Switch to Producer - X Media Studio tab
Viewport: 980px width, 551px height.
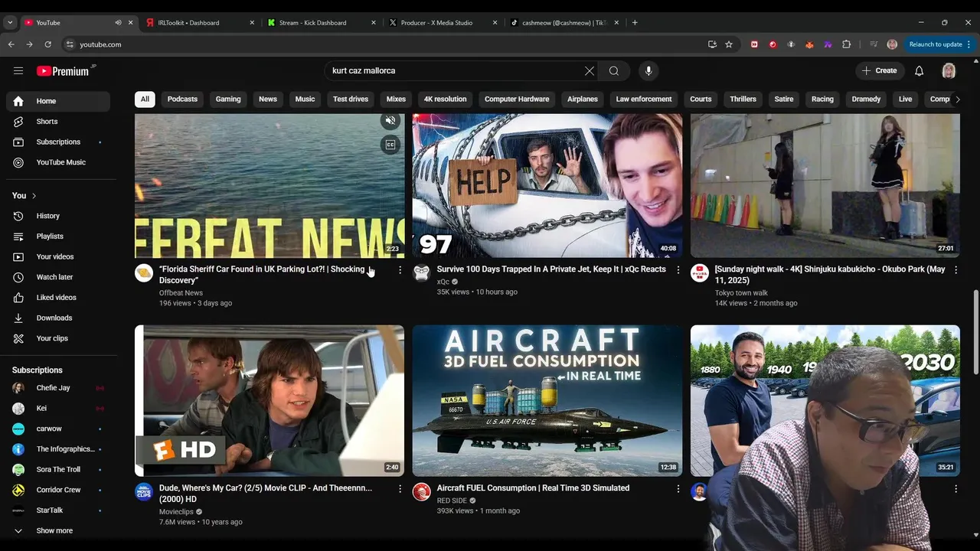coord(443,22)
